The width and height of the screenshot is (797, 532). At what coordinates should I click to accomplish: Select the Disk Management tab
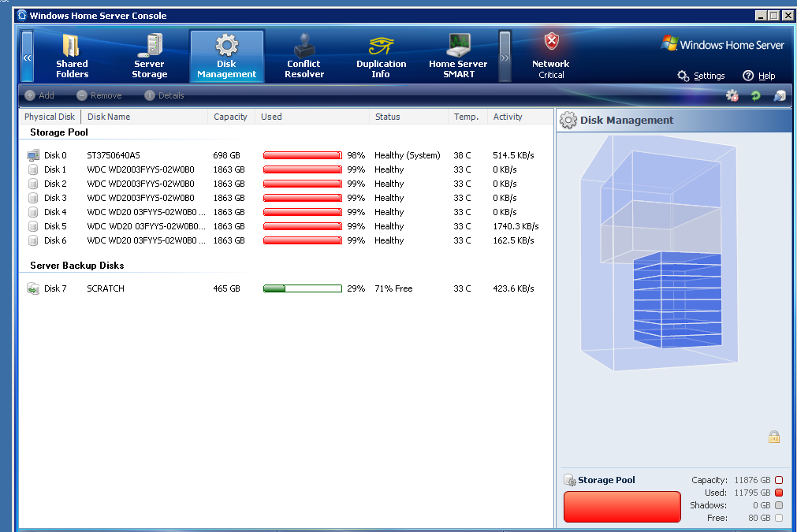(227, 56)
